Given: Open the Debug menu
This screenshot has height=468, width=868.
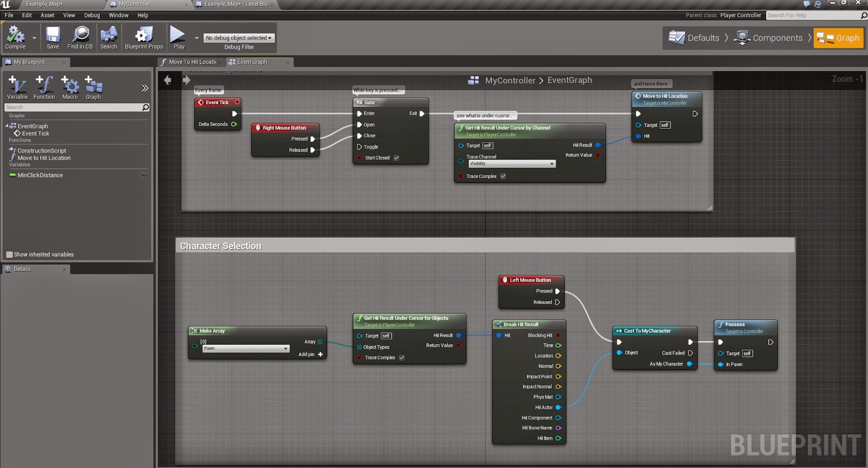Looking at the screenshot, I should 92,15.
